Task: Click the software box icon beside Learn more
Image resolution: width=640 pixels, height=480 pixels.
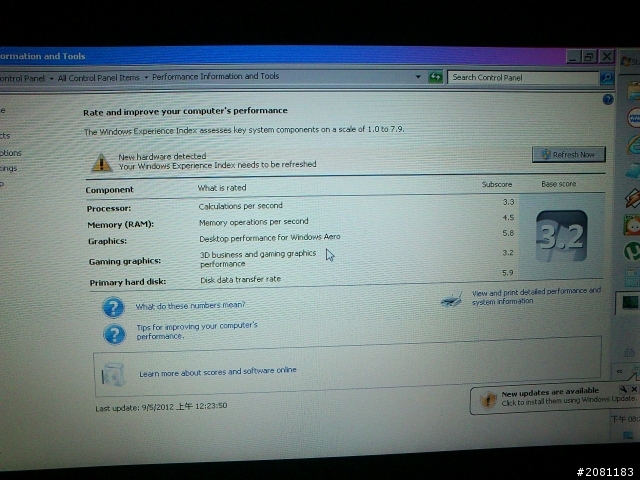Action: (x=113, y=374)
